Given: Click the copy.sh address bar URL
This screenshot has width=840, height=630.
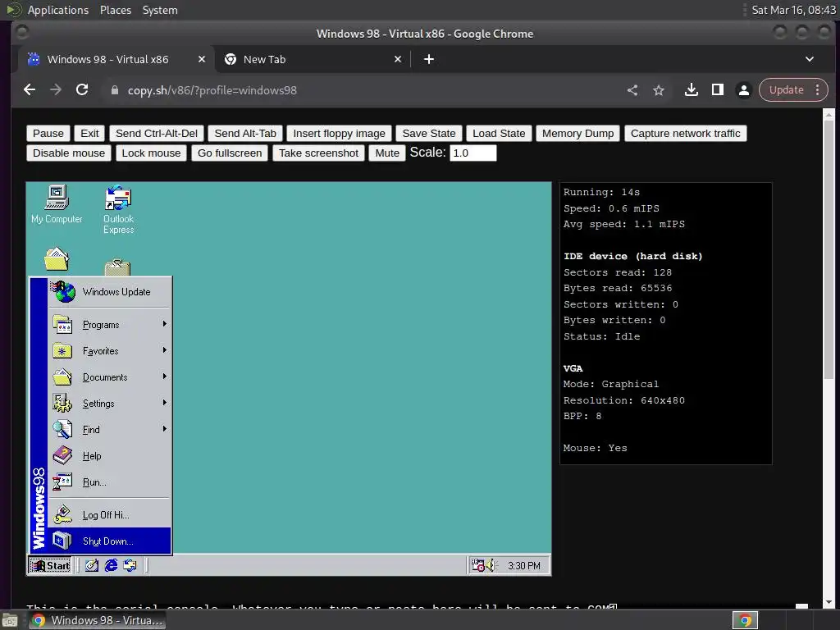Looking at the screenshot, I should coord(212,90).
